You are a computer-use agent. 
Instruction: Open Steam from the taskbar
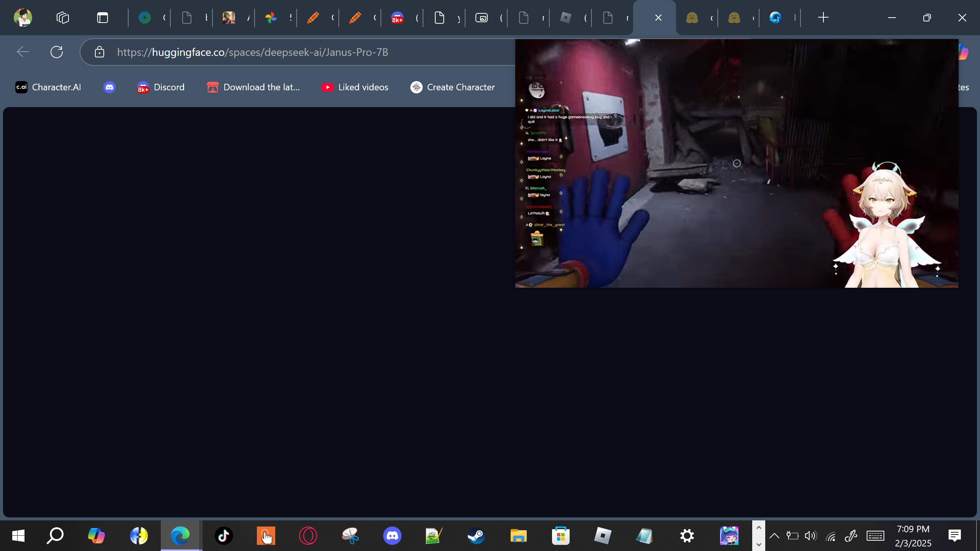pos(477,536)
